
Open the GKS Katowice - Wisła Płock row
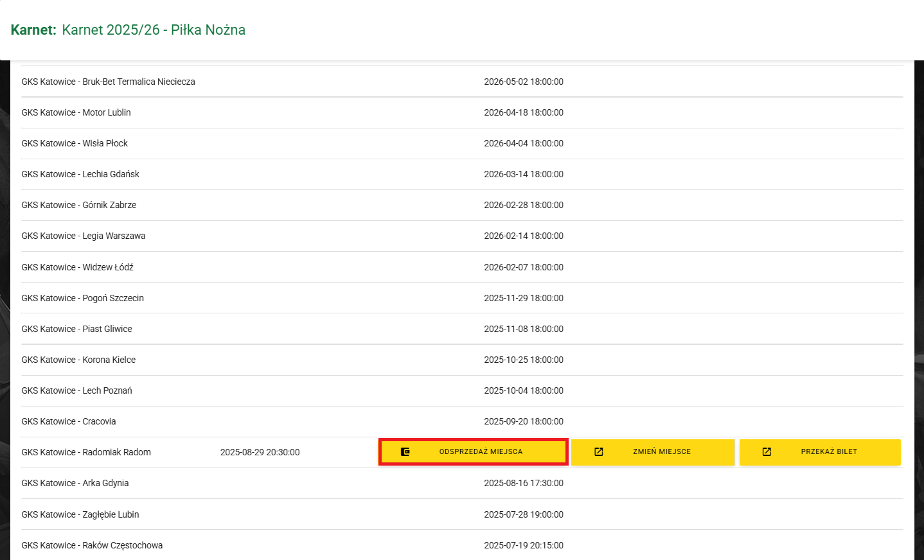point(75,143)
